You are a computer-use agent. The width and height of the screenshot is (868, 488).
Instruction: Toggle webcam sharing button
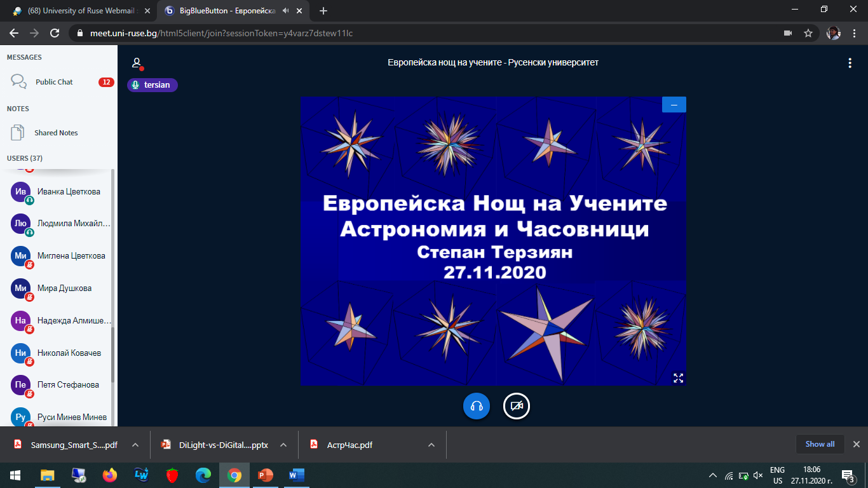pos(517,406)
